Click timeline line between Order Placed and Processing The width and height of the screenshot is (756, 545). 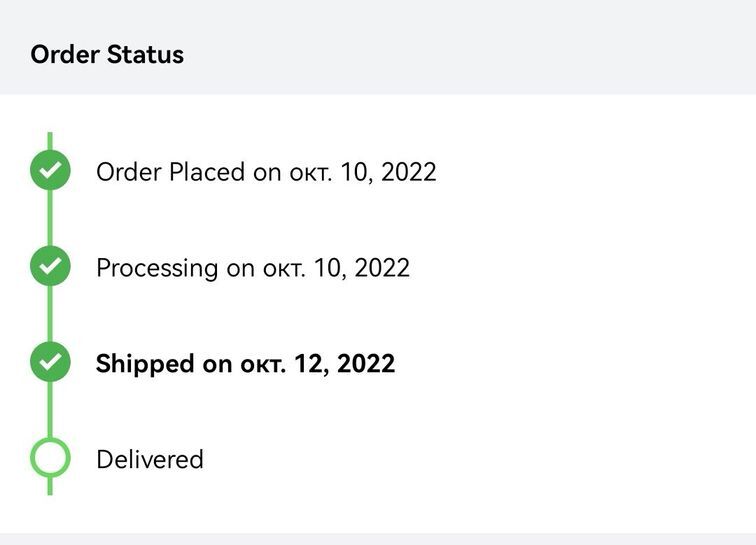pyautogui.click(x=50, y=219)
